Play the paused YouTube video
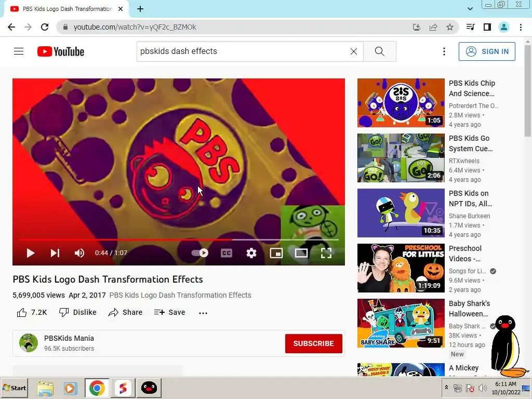Viewport: 532px width, 399px height. point(31,253)
